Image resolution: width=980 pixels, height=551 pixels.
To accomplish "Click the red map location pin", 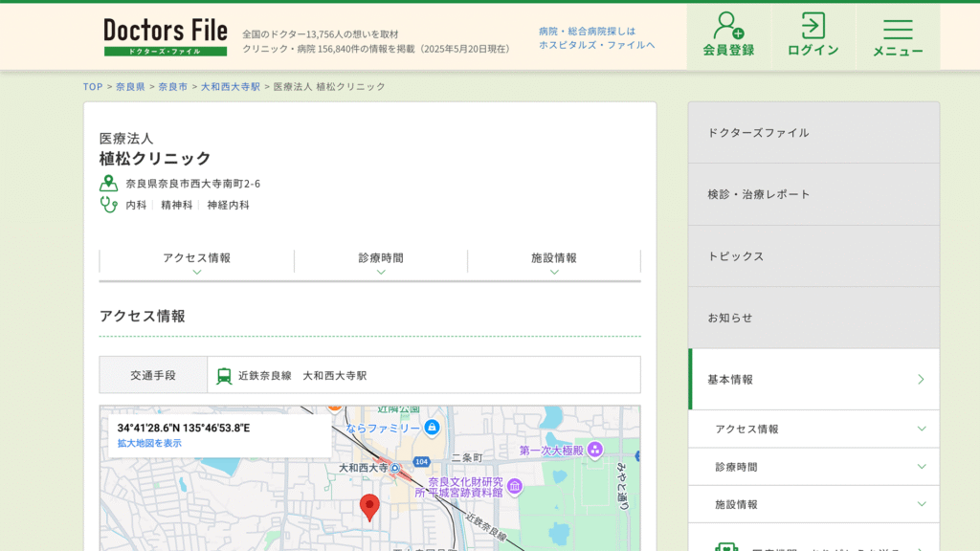I will 369,507.
